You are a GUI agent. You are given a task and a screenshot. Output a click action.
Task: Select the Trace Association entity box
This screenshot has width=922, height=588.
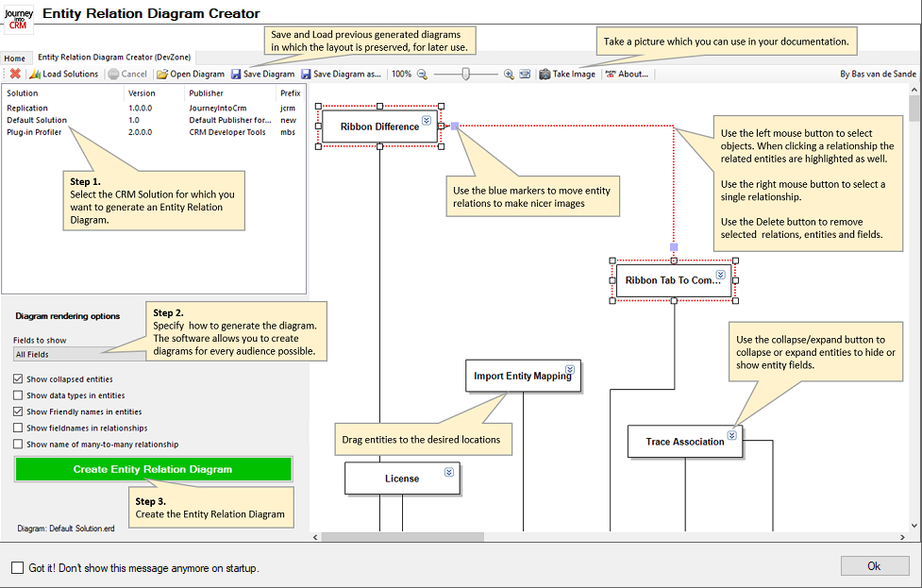pyautogui.click(x=685, y=442)
